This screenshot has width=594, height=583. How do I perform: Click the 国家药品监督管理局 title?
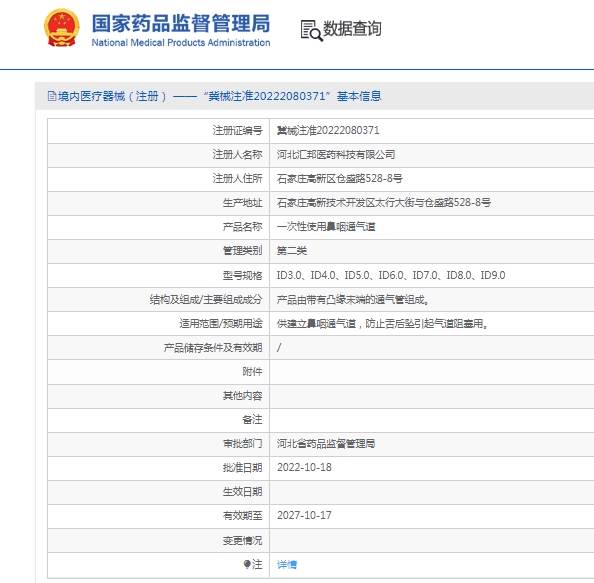181,23
